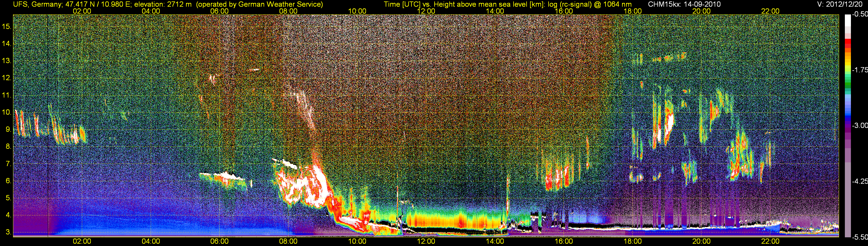Click the "06:00" label on top time axis
Viewport: 868px width, 246px height.
[x=219, y=11]
